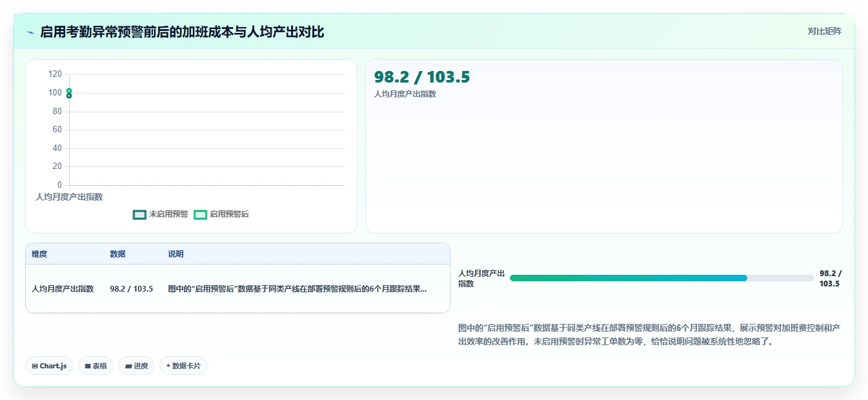This screenshot has width=868, height=400.
Task: Click the 未启用预警 dark green legend box
Action: (x=139, y=214)
